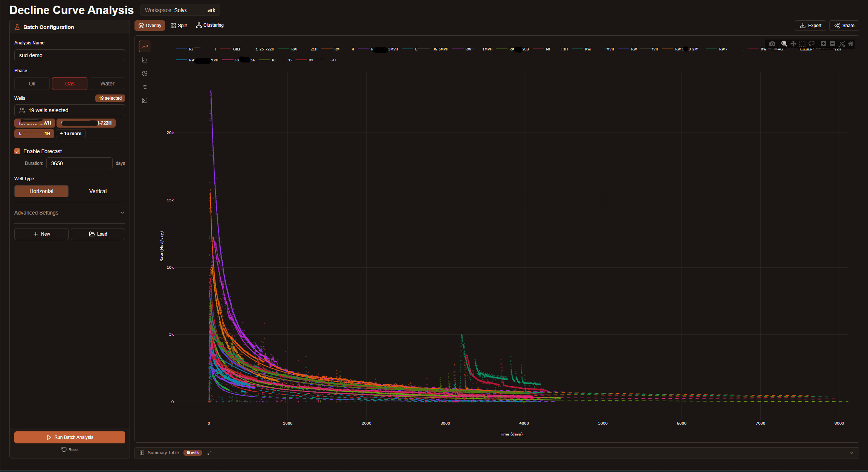The image size is (868, 472).
Task: Switch to the scatter plot view icon
Action: pyautogui.click(x=145, y=100)
